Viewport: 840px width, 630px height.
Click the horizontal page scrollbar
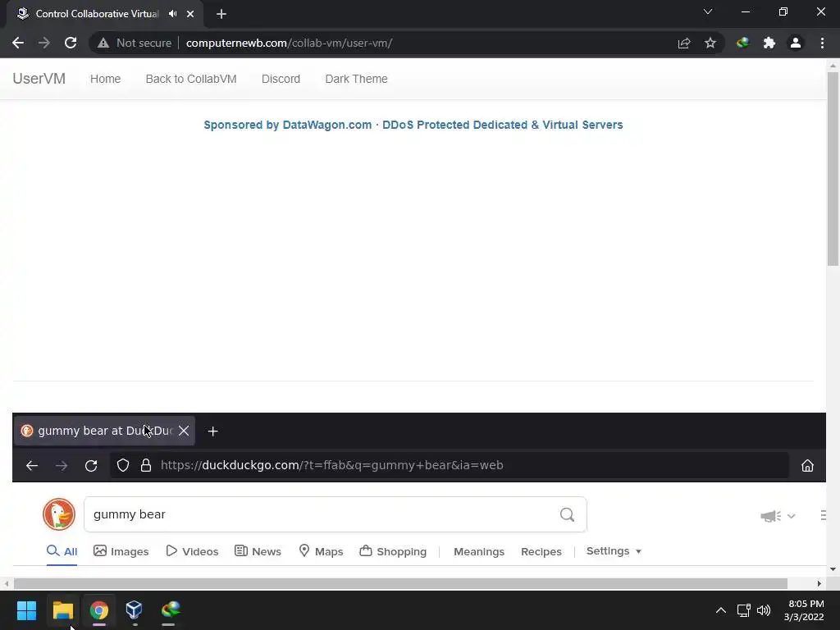point(400,583)
